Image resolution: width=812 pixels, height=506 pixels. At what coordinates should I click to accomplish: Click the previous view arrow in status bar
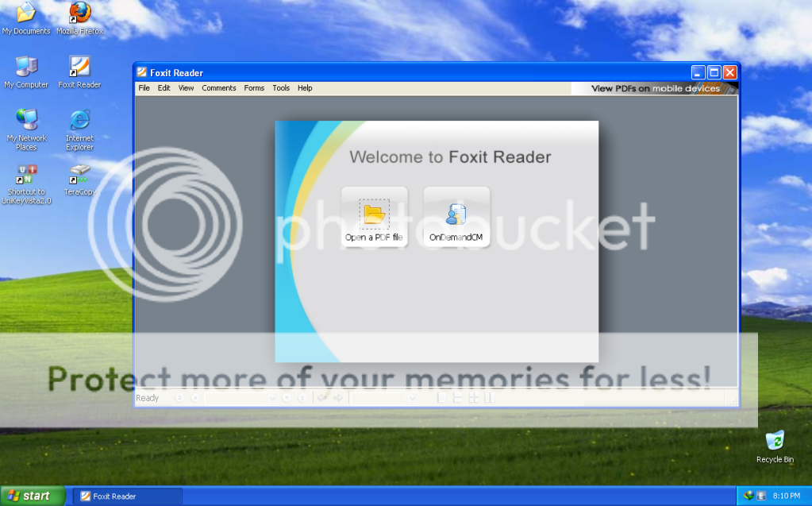(x=322, y=398)
